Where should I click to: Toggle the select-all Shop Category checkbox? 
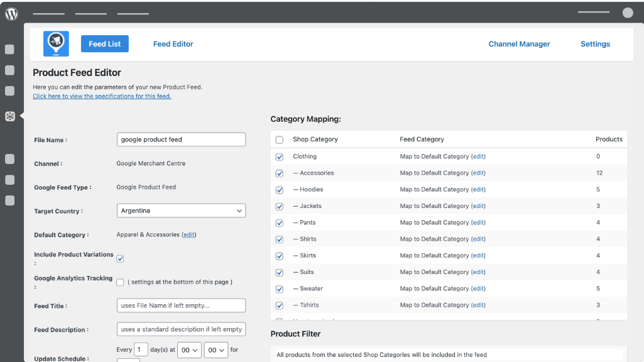[x=280, y=140]
